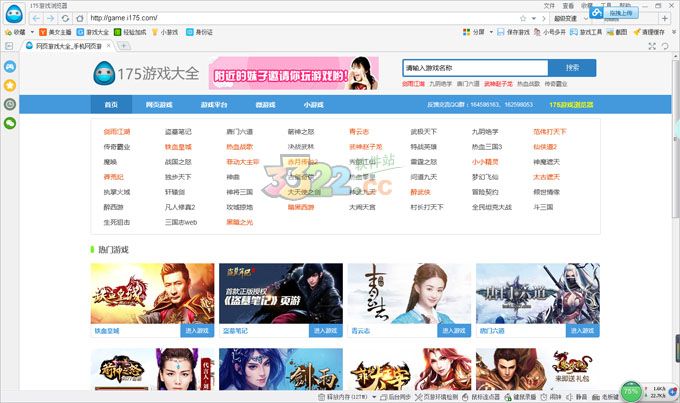This screenshot has width=680, height=403.
Task: Select the 微游戏 nav tab
Action: point(265,105)
